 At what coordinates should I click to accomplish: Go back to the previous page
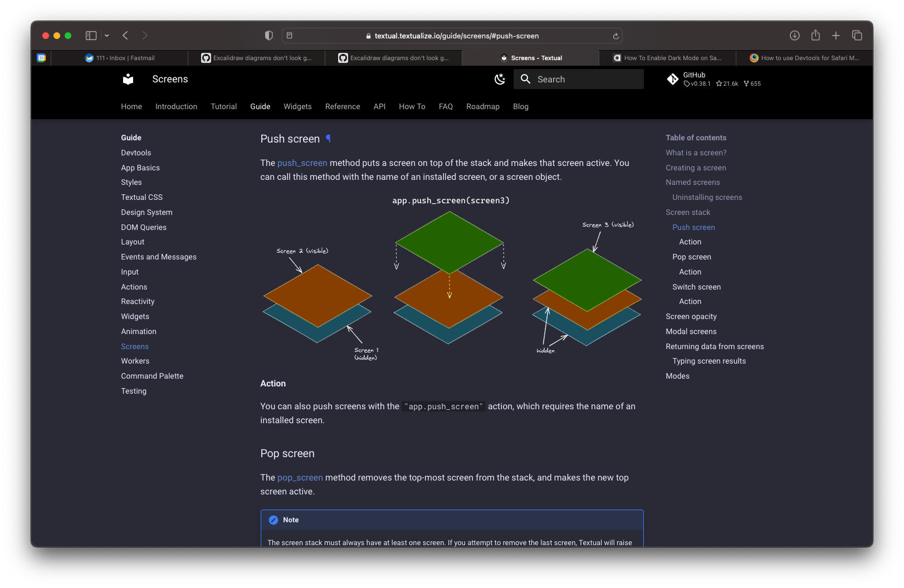coord(125,36)
